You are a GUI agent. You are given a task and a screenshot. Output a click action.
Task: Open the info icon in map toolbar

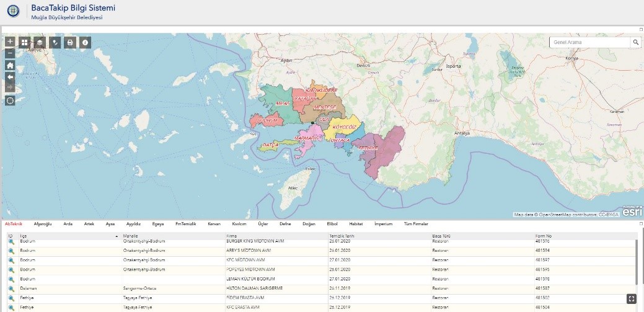[86, 42]
